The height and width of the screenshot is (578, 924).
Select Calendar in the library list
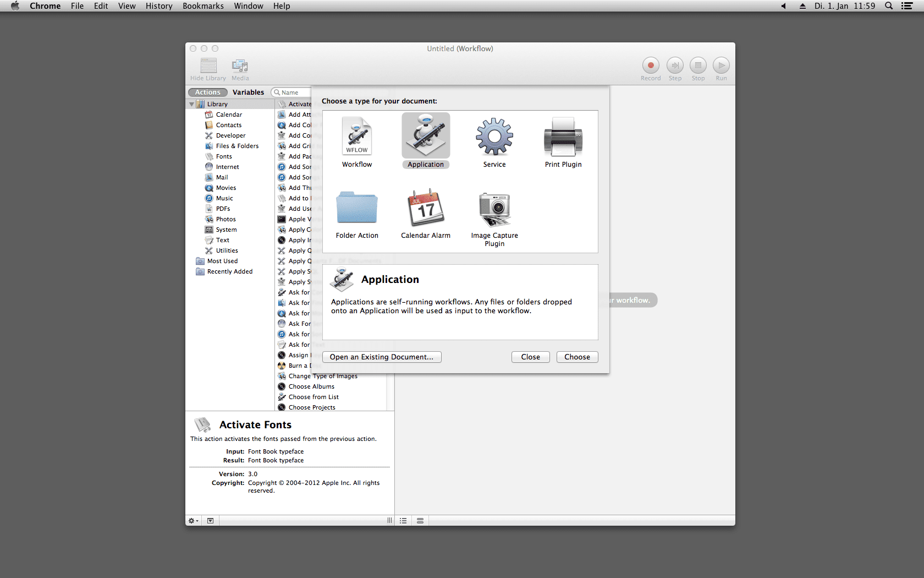(x=230, y=114)
